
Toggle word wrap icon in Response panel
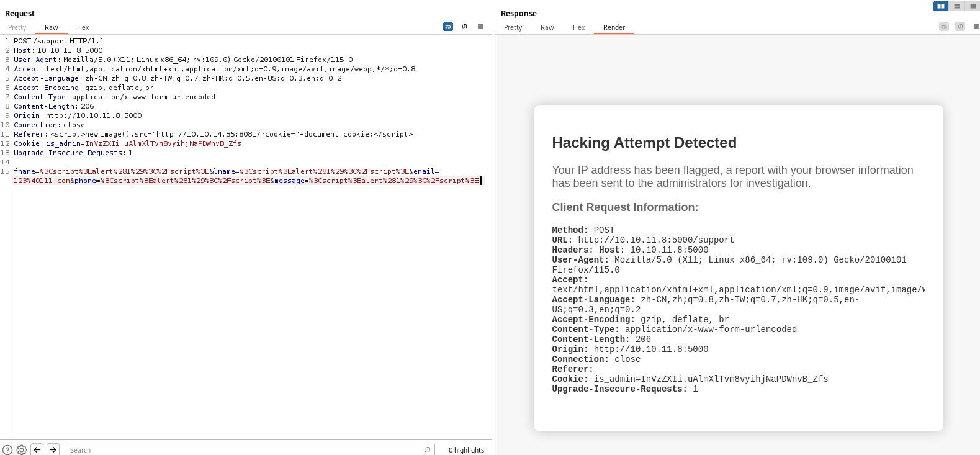click(944, 26)
